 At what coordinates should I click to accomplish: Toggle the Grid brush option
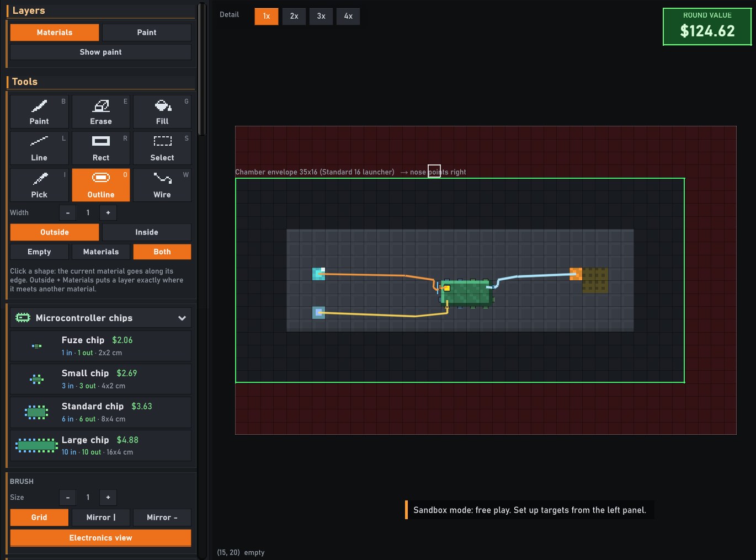pos(39,518)
